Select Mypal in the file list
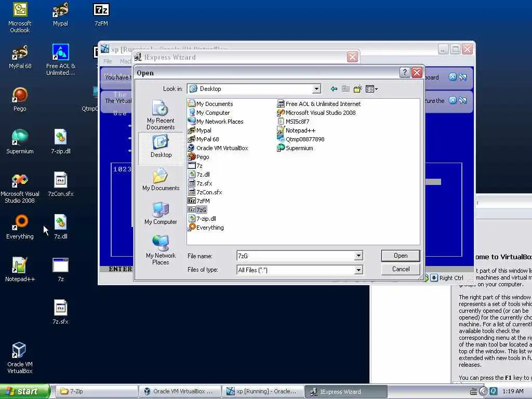 pyautogui.click(x=200, y=130)
